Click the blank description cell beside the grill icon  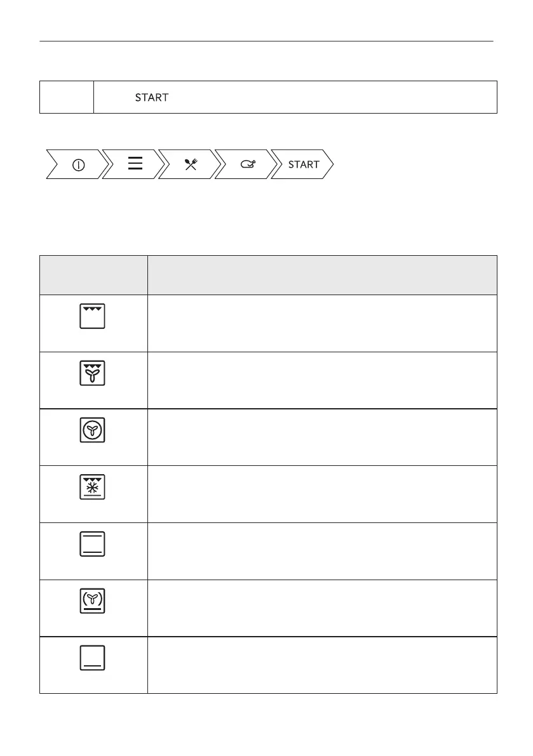click(x=321, y=323)
